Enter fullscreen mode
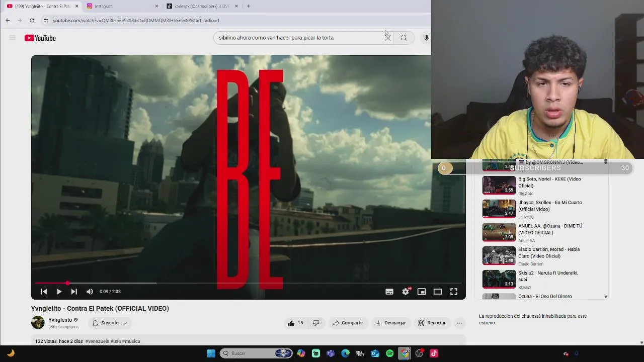Viewport: 644px width, 362px height. point(454,292)
